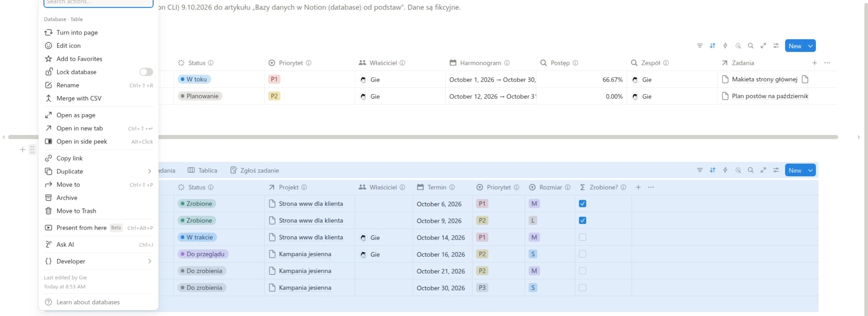
Task: Click the filter icon in the upper database toolbar
Action: pyautogui.click(x=700, y=46)
